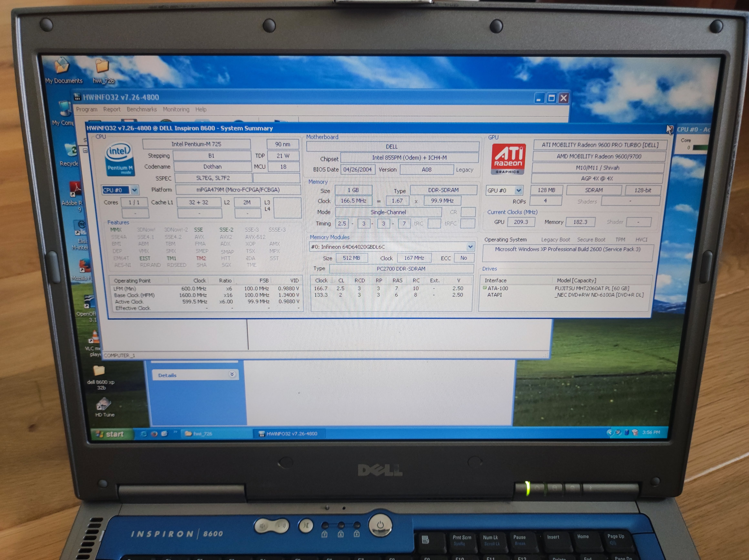Open the My Computer desktop icon
Image resolution: width=749 pixels, height=560 pixels.
coord(63,113)
